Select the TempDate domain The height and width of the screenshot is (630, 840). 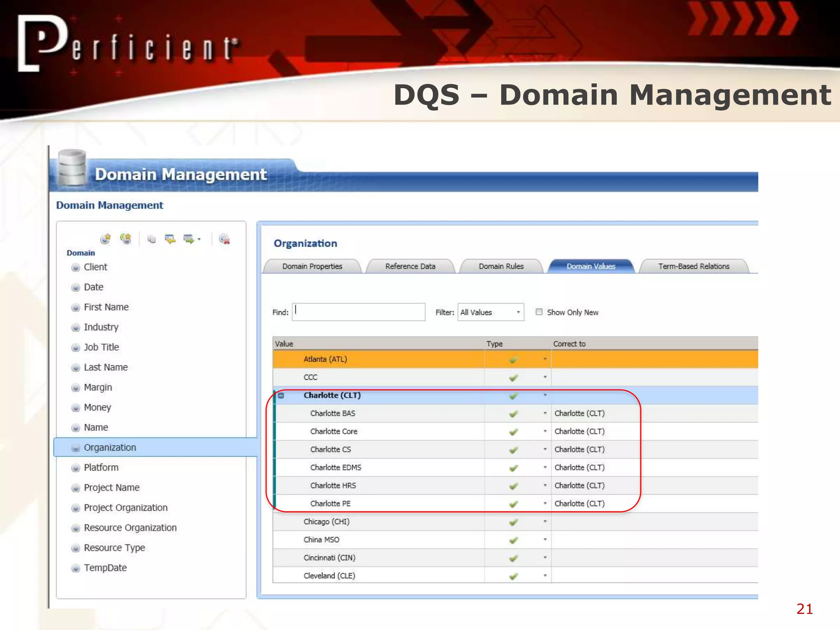105,568
